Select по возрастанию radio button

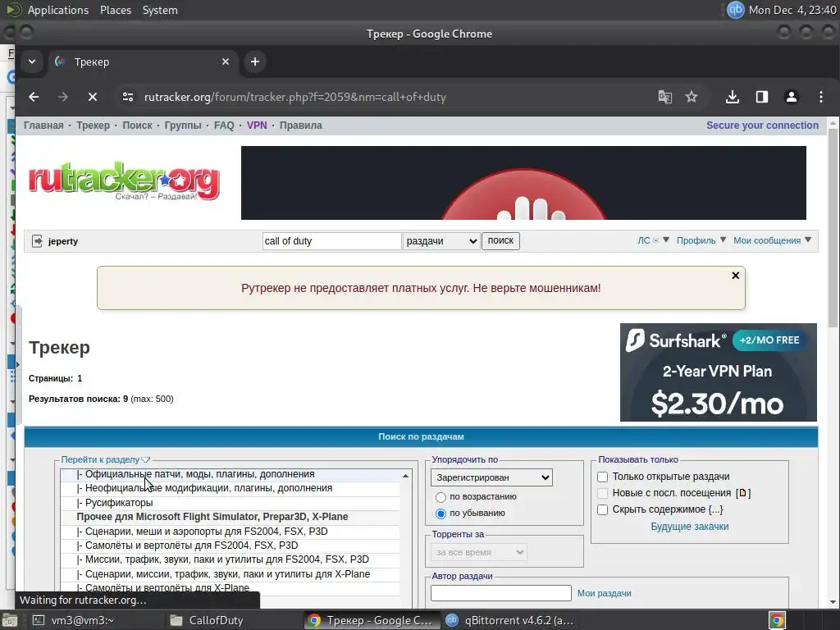point(441,497)
